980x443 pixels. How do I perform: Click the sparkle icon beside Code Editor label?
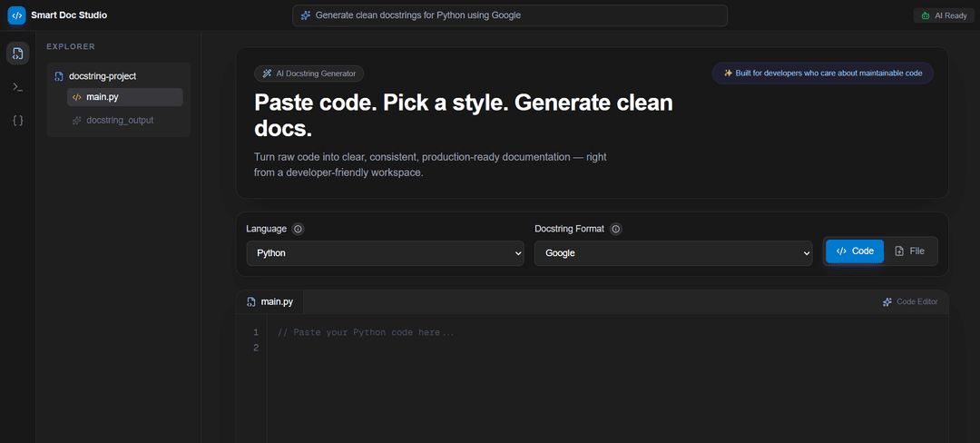pyautogui.click(x=887, y=301)
